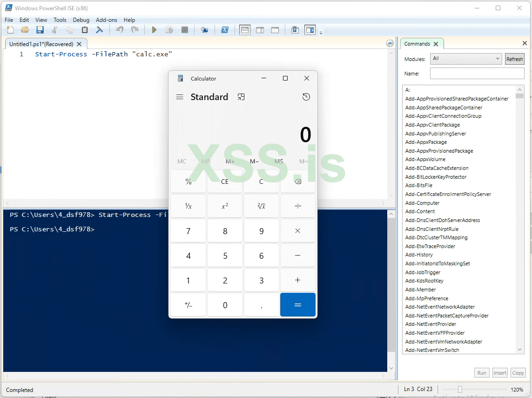This screenshot has width=532, height=398.
Task: Close the Command Add-on pane
Action: pyautogui.click(x=525, y=43)
